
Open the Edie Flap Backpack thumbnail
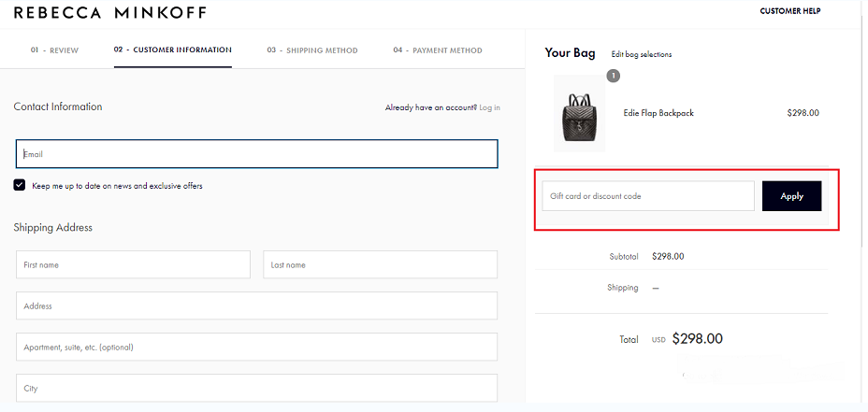point(580,113)
